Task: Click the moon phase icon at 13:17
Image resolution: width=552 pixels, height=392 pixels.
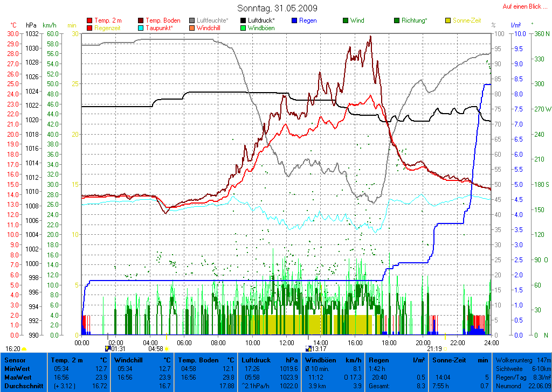Action: point(308,349)
